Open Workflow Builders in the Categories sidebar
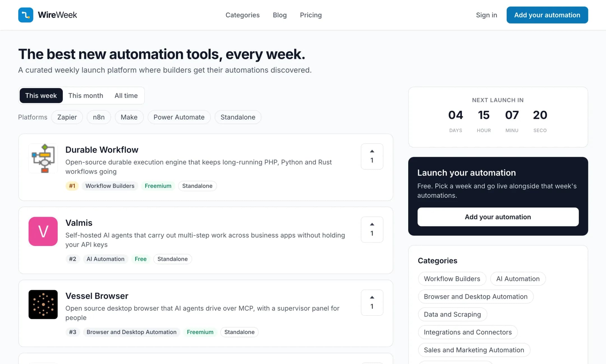This screenshot has width=606, height=364. click(x=452, y=279)
